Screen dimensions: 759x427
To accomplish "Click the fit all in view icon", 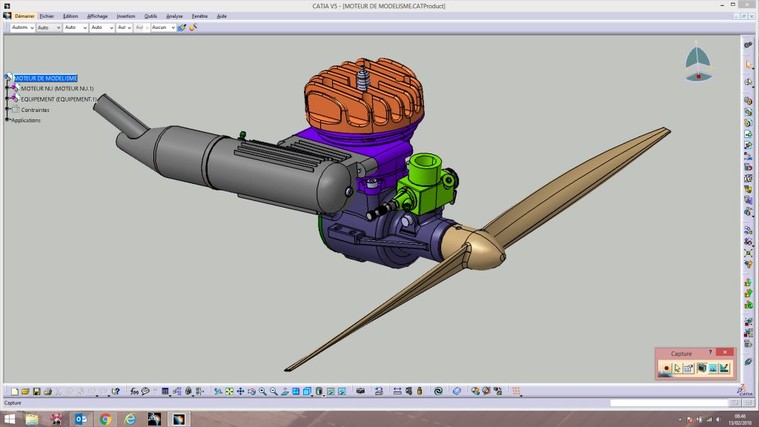I will click(229, 391).
